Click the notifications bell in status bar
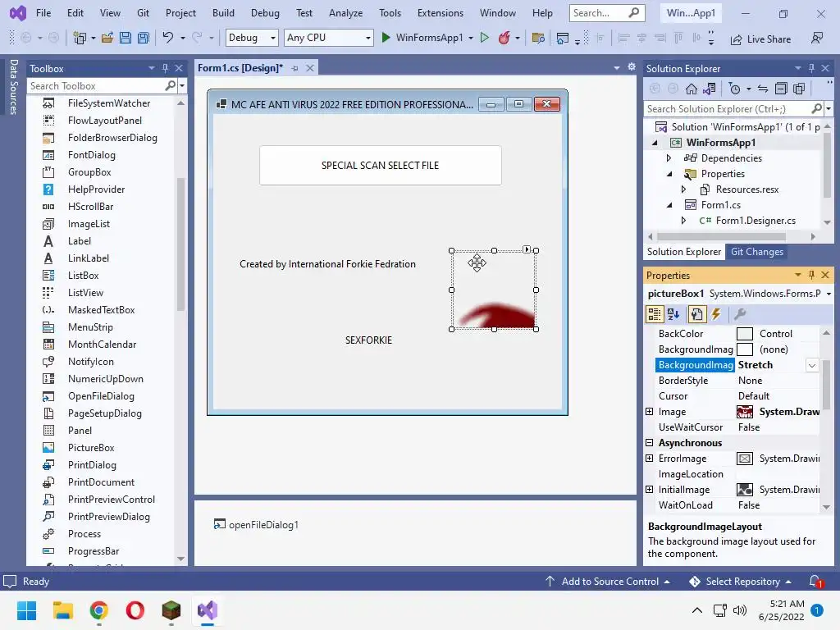This screenshot has height=630, width=840. point(815,582)
